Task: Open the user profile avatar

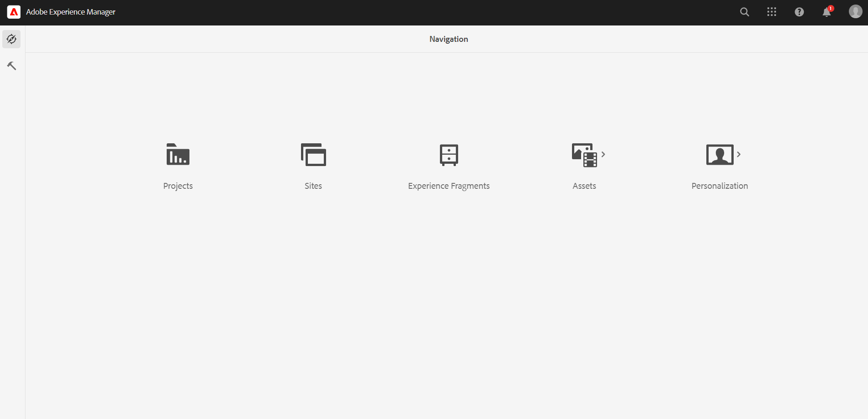Action: click(855, 12)
